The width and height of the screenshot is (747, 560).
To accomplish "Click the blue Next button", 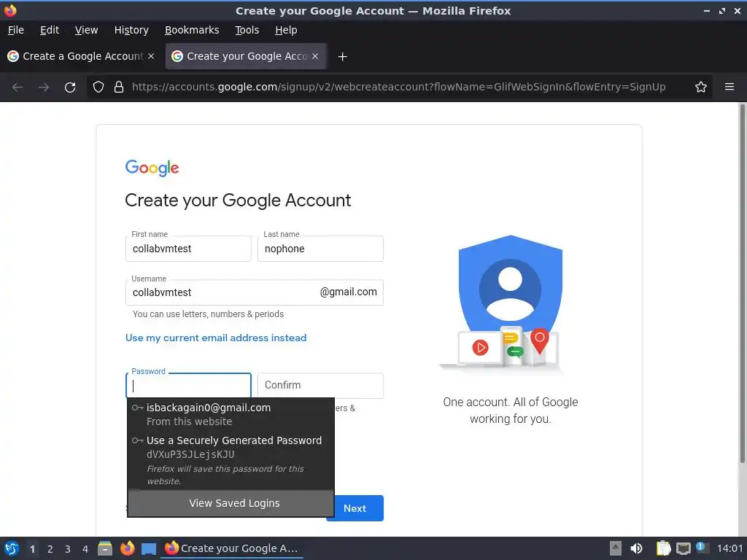I will point(355,508).
